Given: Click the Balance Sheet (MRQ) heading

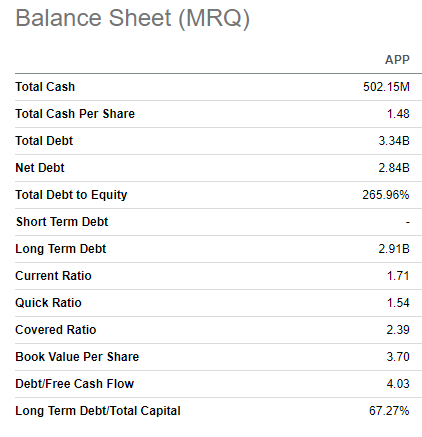Looking at the screenshot, I should tap(132, 19).
